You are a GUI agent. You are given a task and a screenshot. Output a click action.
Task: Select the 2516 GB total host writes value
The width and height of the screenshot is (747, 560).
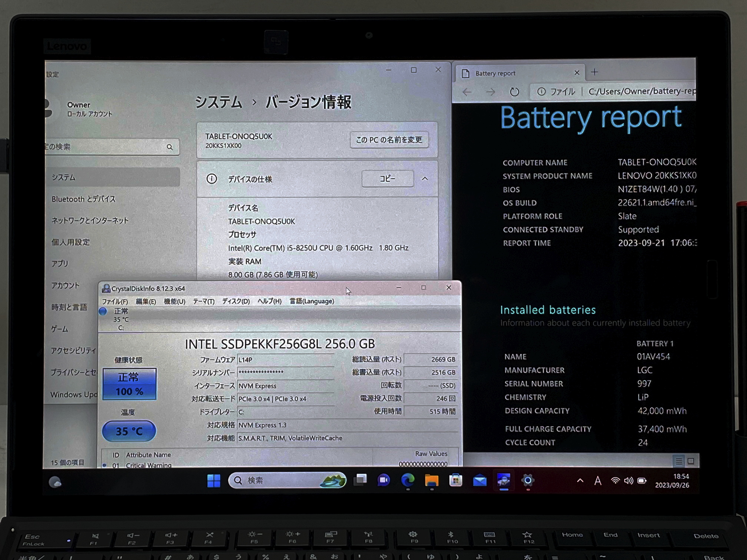pos(430,372)
